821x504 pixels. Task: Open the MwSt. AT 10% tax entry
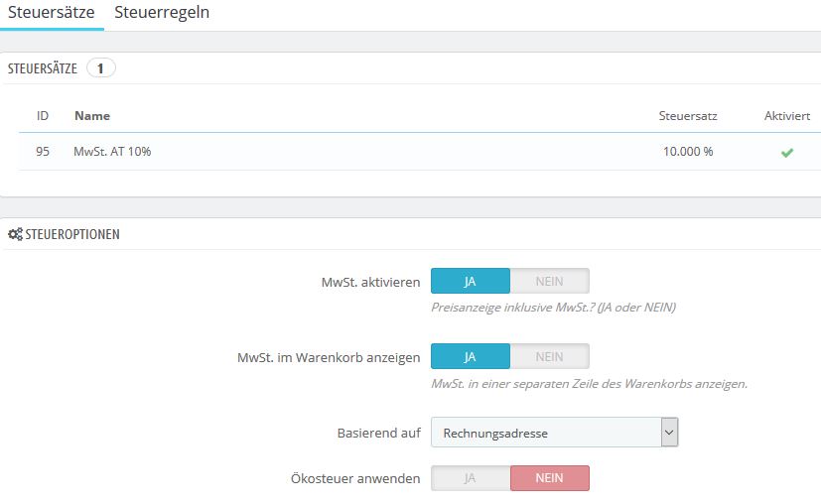tap(112, 153)
